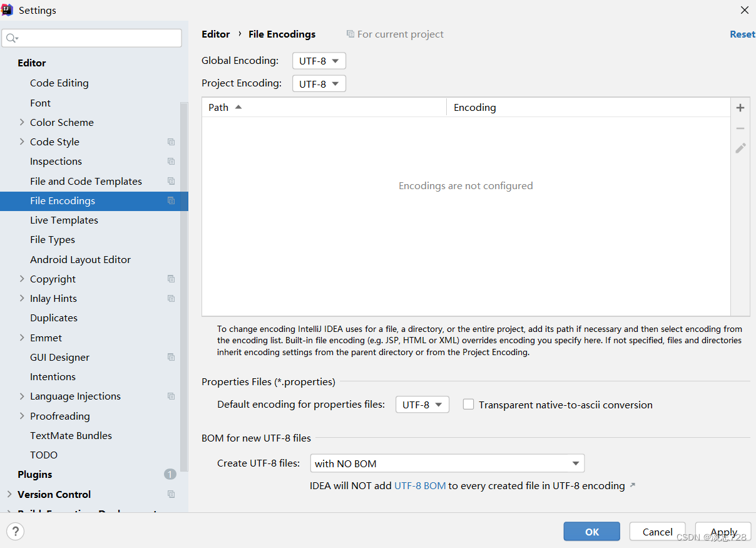Click the project icon on File Encodings row
Viewport: 756px width, 548px height.
pos(171,200)
